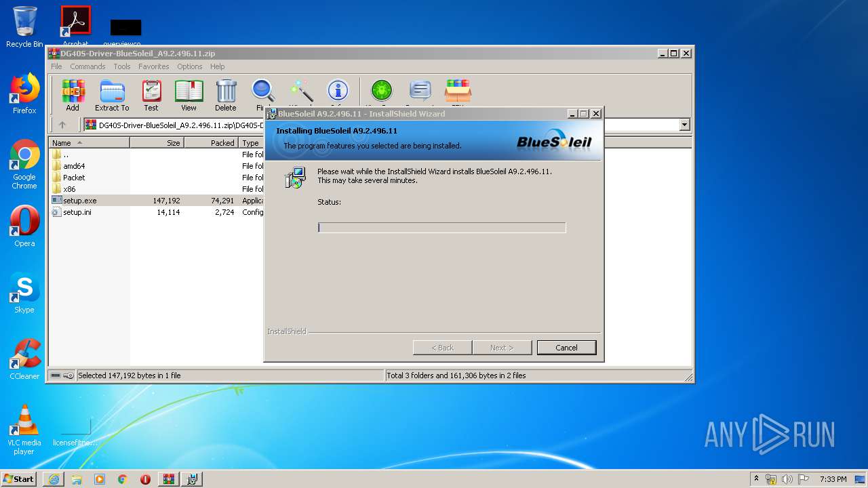Click the Comment toolbar icon

pos(420,92)
